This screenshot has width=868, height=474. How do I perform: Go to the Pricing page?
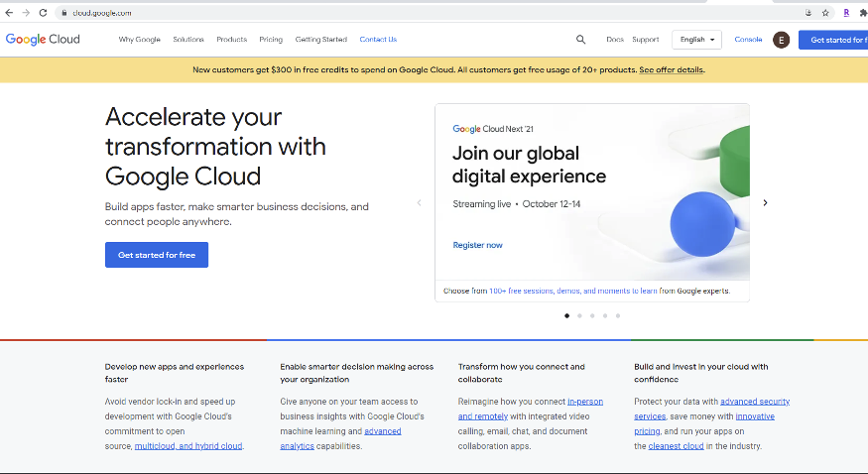[271, 40]
